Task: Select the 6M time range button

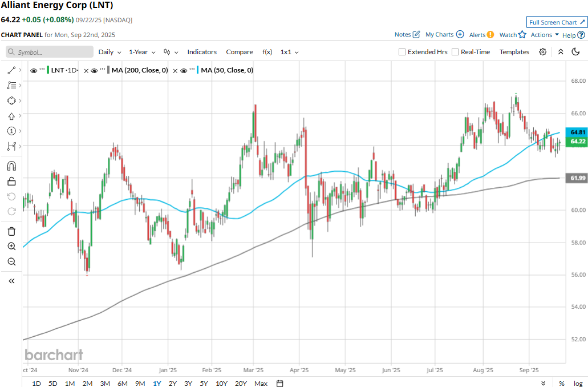Action: point(123,383)
